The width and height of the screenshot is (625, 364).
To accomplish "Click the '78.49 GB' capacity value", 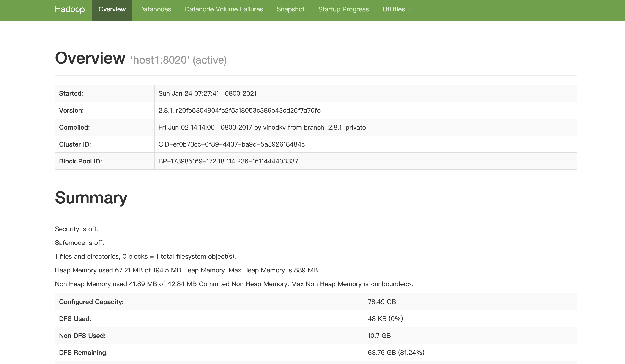I will pyautogui.click(x=382, y=302).
